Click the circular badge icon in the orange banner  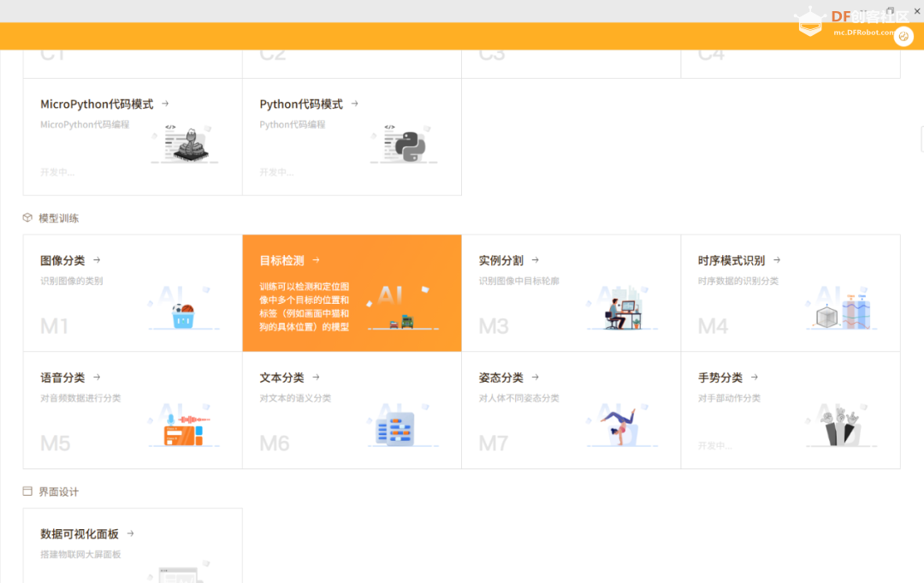pyautogui.click(x=904, y=37)
